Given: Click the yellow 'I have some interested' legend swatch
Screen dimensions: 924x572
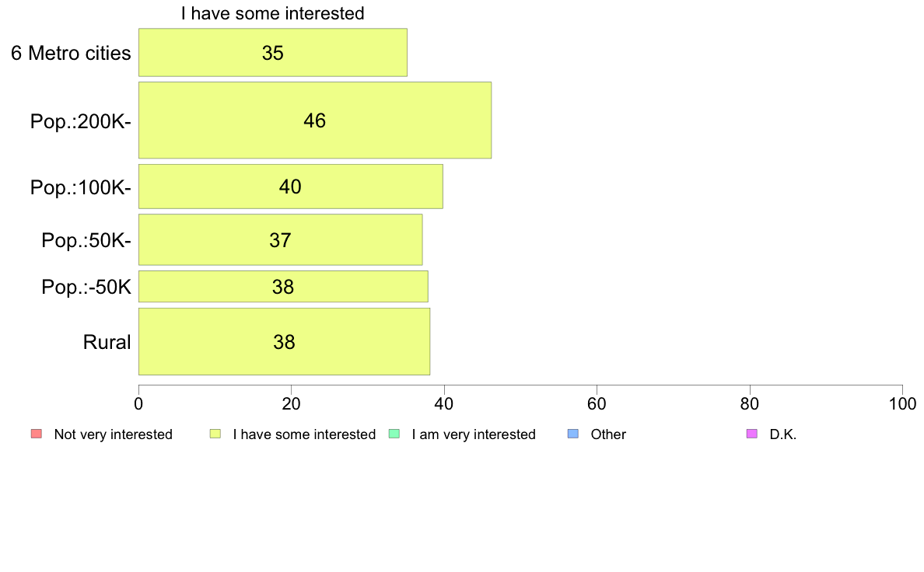Looking at the screenshot, I should pyautogui.click(x=215, y=434).
